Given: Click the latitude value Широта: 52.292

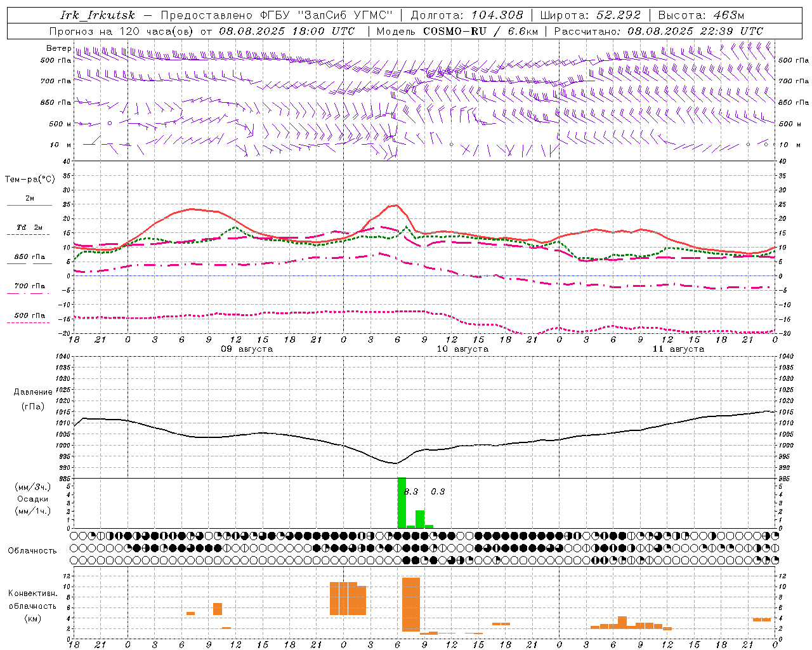Looking at the screenshot, I should pyautogui.click(x=591, y=15).
